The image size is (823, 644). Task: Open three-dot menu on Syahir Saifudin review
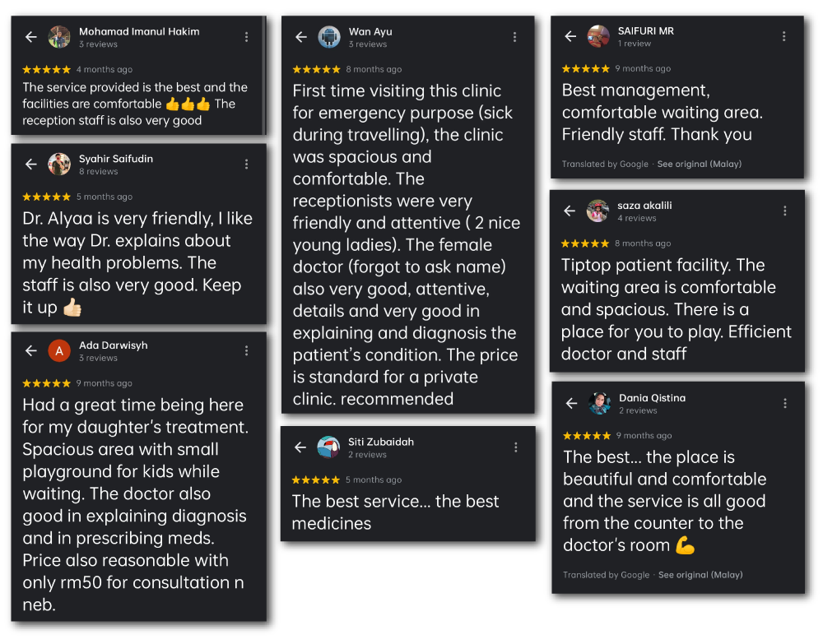[247, 164]
